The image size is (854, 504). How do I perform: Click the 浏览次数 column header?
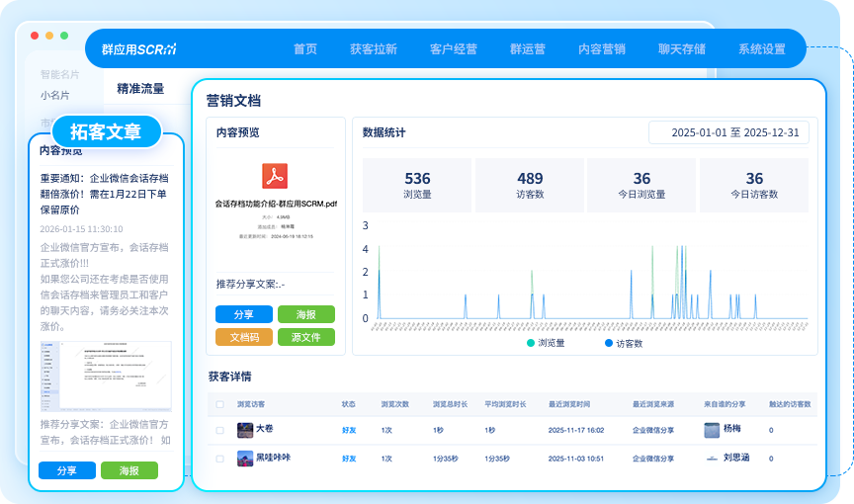point(394,404)
